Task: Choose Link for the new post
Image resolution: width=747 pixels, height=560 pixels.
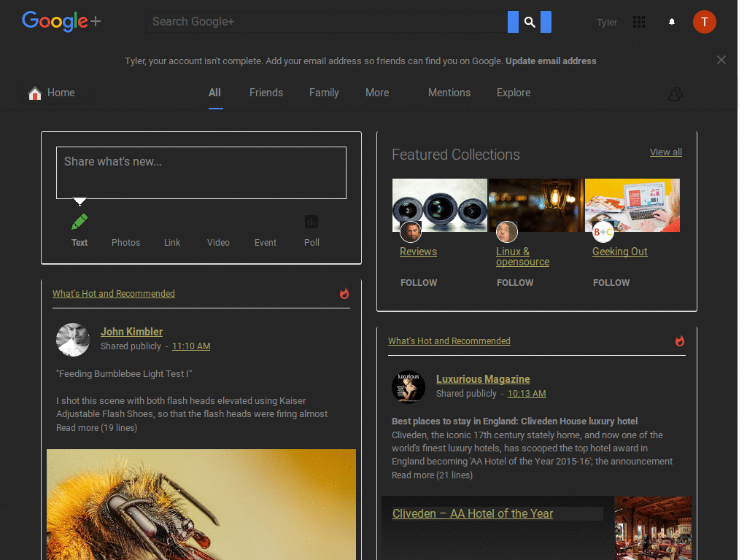Action: 172,242
